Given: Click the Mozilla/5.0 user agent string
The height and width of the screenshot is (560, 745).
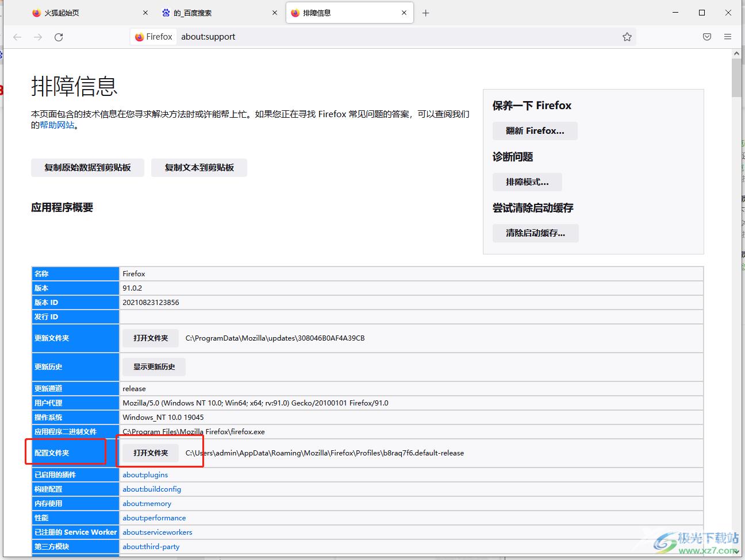Looking at the screenshot, I should click(255, 403).
